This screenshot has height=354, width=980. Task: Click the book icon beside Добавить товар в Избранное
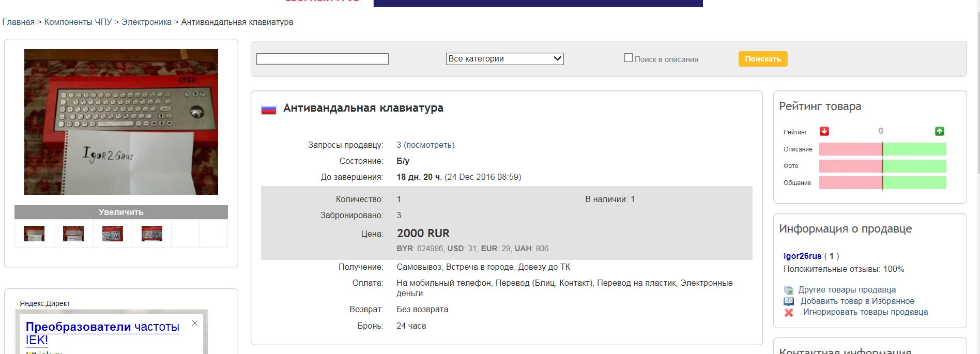click(x=789, y=301)
